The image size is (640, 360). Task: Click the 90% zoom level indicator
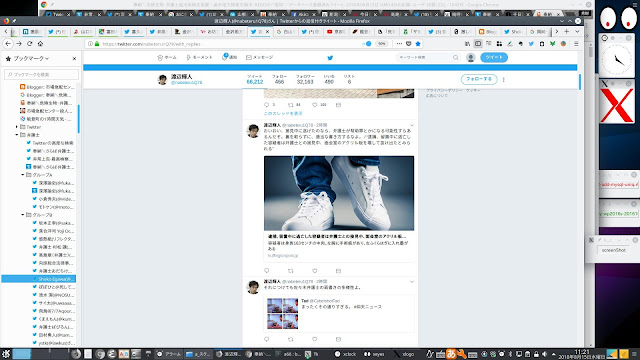pyautogui.click(x=381, y=44)
